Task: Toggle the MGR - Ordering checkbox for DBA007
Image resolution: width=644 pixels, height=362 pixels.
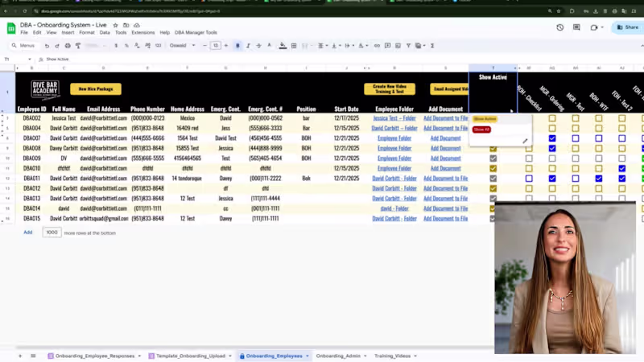Action: pyautogui.click(x=552, y=138)
